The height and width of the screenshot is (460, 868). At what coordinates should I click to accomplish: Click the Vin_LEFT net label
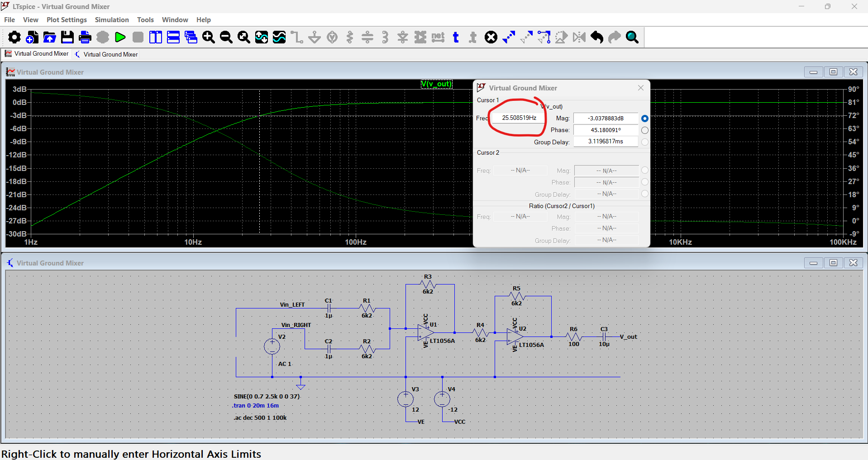[x=292, y=305]
